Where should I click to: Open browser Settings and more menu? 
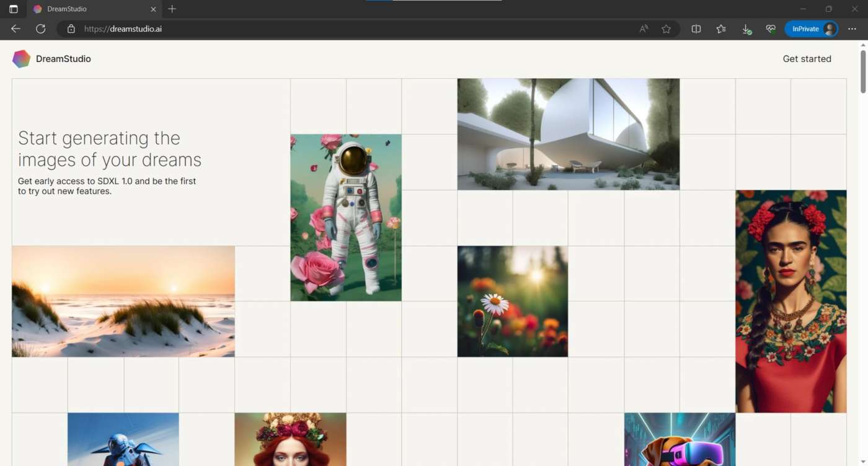click(x=852, y=29)
